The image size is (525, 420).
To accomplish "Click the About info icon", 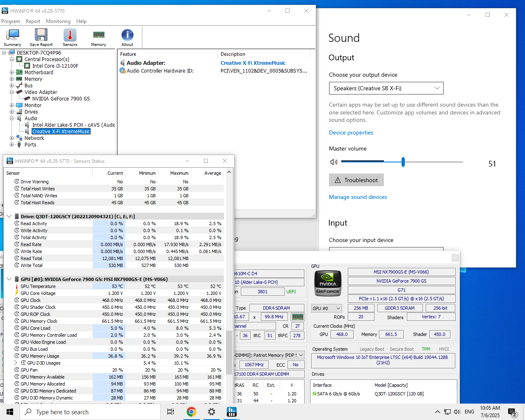I will [127, 38].
